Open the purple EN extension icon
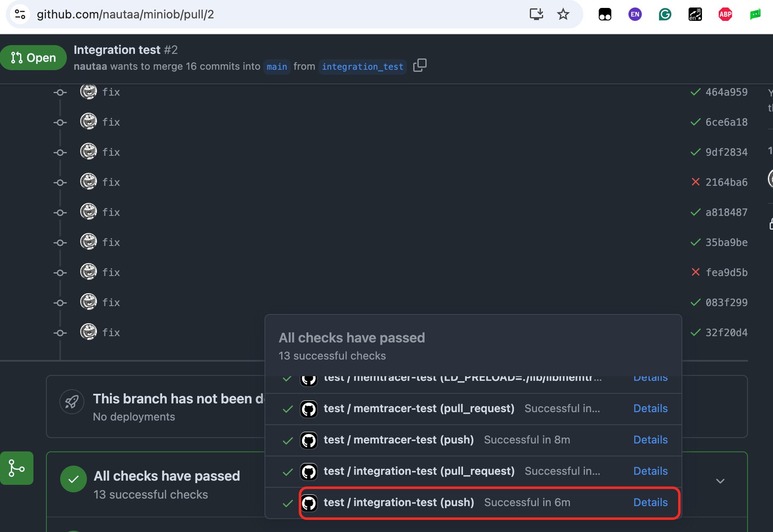 coord(635,15)
